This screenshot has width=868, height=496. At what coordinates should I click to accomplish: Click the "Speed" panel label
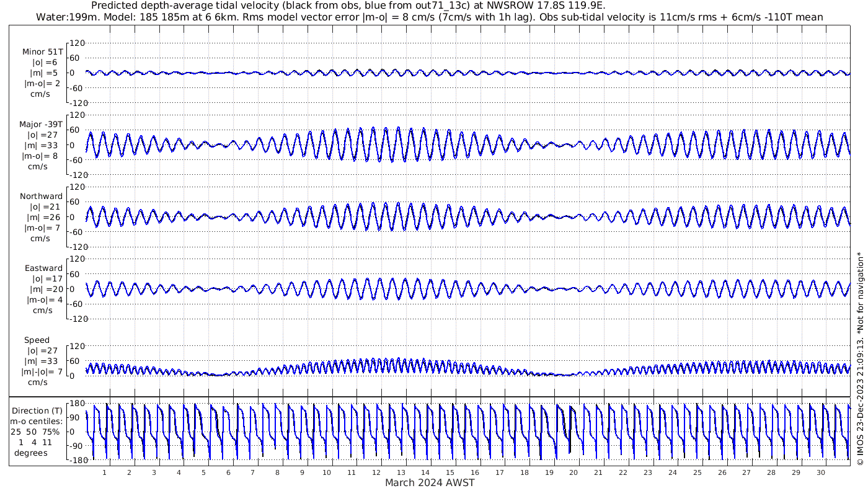[x=37, y=340]
